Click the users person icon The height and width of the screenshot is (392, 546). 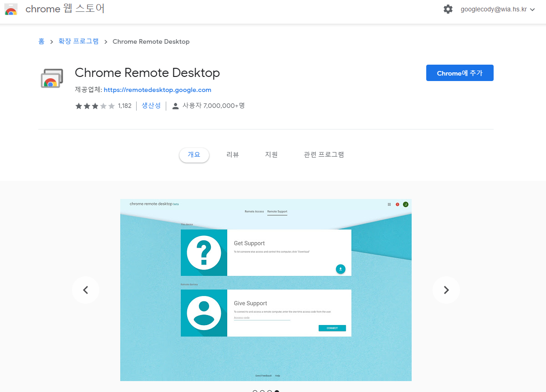pyautogui.click(x=175, y=106)
